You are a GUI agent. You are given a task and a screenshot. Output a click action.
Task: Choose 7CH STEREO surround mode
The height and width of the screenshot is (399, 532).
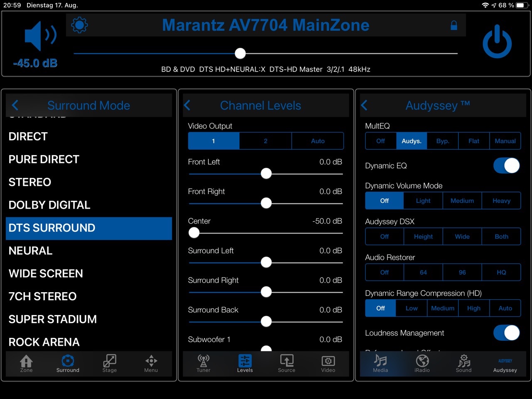coord(89,296)
